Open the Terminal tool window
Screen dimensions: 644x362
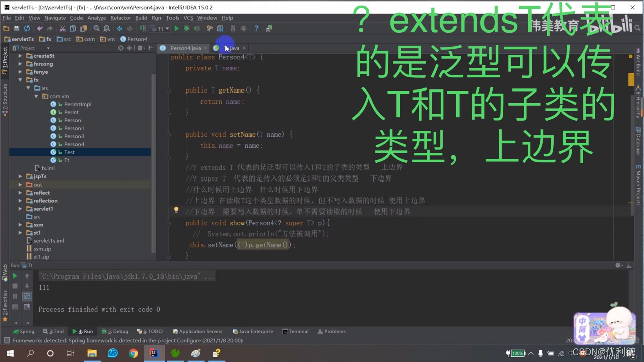(295, 331)
